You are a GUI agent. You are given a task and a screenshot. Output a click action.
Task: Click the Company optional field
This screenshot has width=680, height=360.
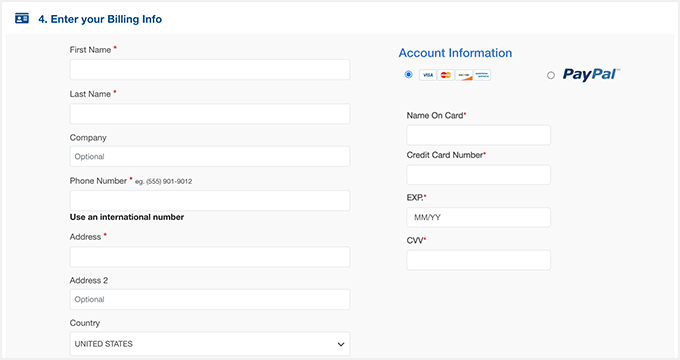pyautogui.click(x=210, y=157)
